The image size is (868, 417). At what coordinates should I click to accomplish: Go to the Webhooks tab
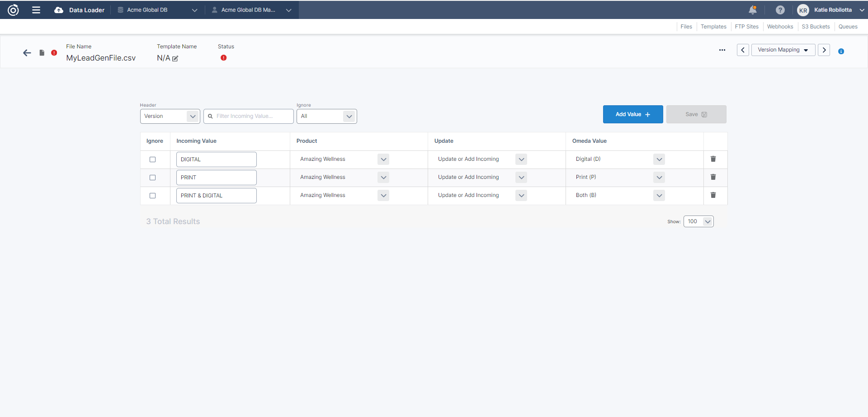point(780,27)
